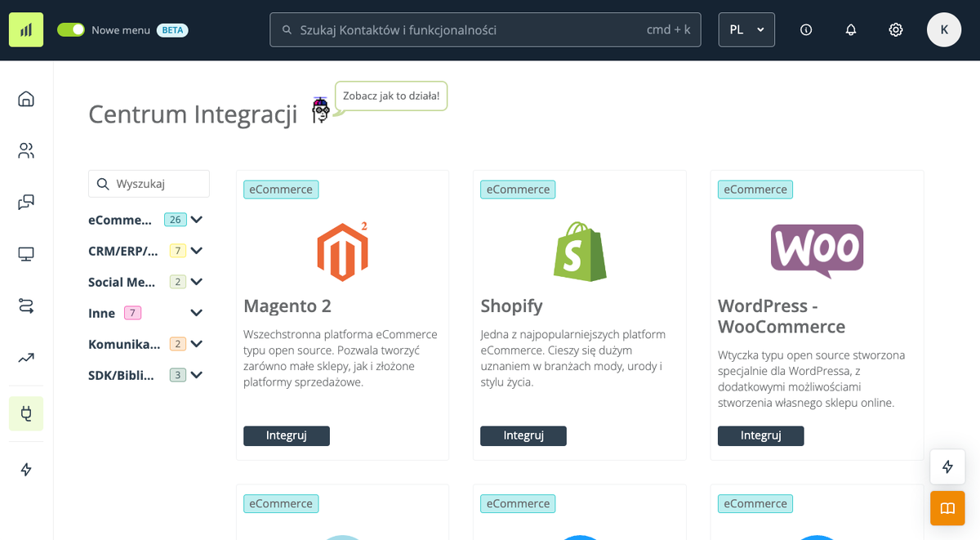This screenshot has width=980, height=540.
Task: Open the settings gear icon
Action: coord(896,29)
